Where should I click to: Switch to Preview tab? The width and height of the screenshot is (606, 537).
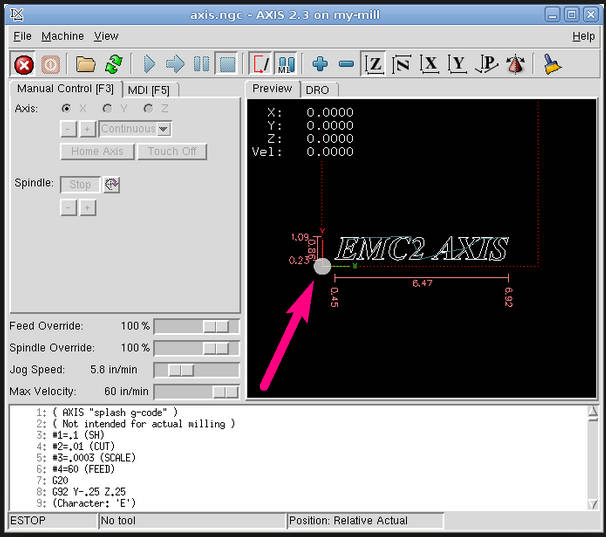[272, 89]
